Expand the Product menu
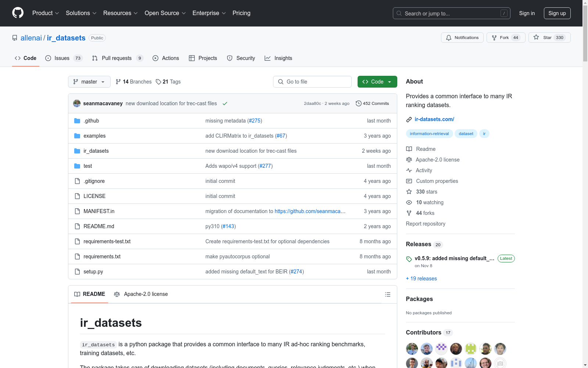The image size is (588, 368). (x=46, y=13)
